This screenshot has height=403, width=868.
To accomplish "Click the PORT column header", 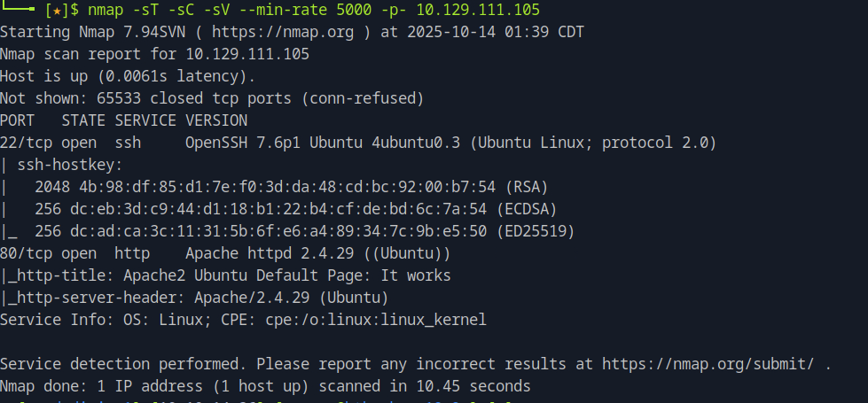I will click(x=18, y=120).
